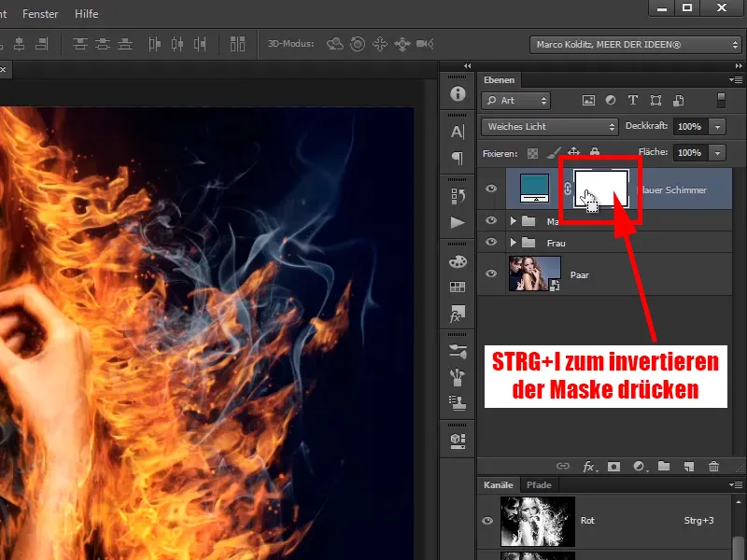Image resolution: width=747 pixels, height=560 pixels.
Task: Open the Styles fx panel icon
Action: click(458, 315)
